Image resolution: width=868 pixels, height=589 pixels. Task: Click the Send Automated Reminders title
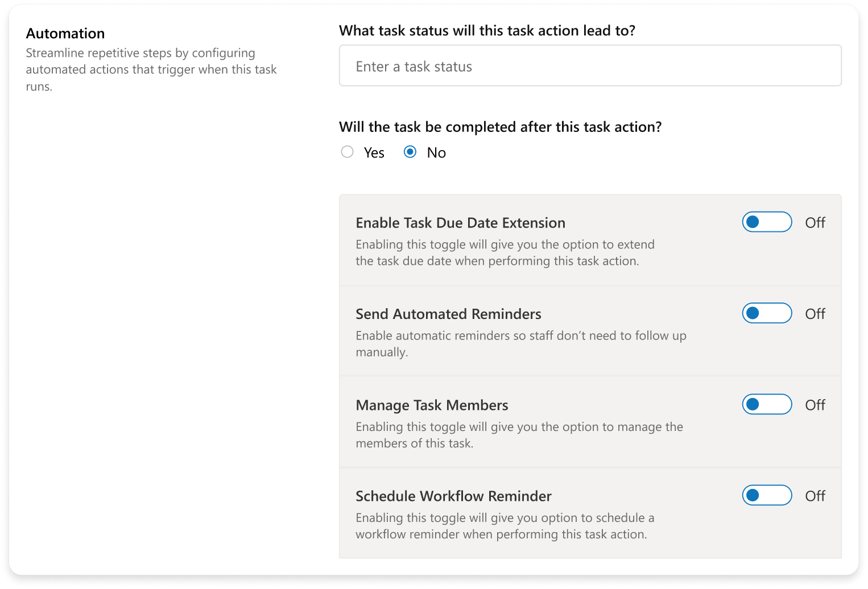pyautogui.click(x=448, y=314)
